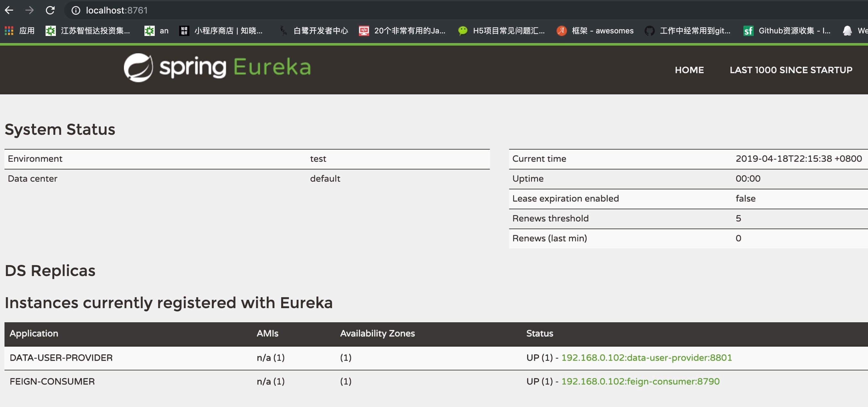868x407 pixels.
Task: Click the Instances currently registered with Eureka heading
Action: tap(169, 303)
